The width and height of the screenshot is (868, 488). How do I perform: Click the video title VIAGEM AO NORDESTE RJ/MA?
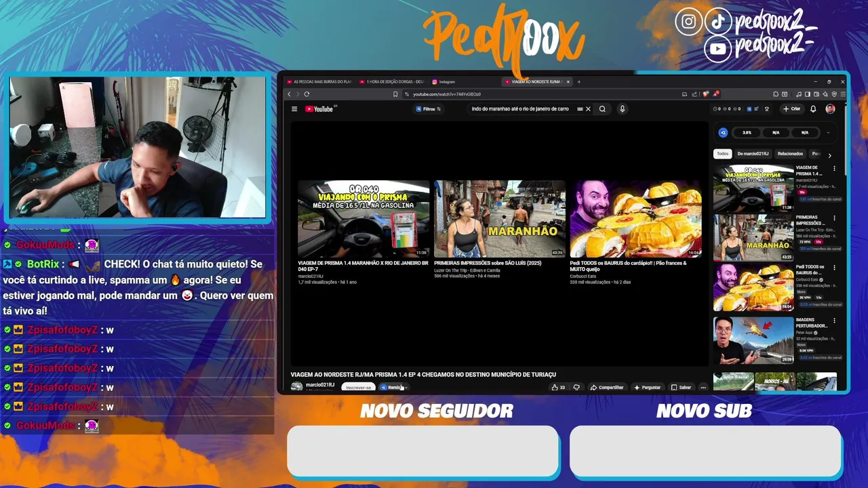(x=423, y=374)
